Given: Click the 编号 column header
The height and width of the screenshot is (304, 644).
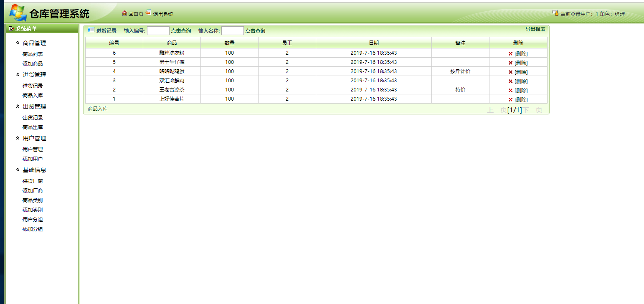Looking at the screenshot, I should coord(114,43).
